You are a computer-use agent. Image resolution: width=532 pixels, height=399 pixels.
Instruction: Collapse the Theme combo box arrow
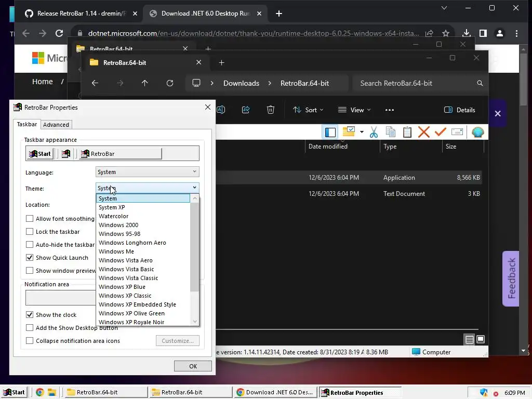point(194,188)
